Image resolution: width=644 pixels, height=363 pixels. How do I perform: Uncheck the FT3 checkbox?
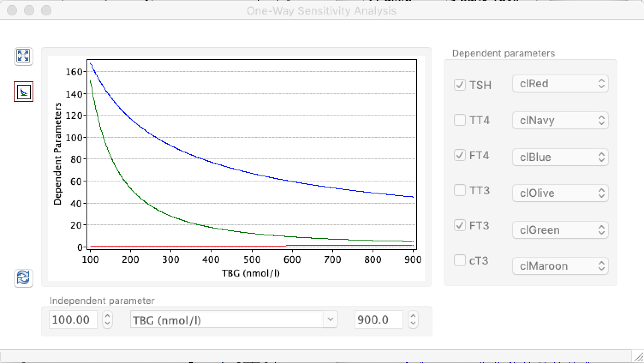pyautogui.click(x=460, y=225)
